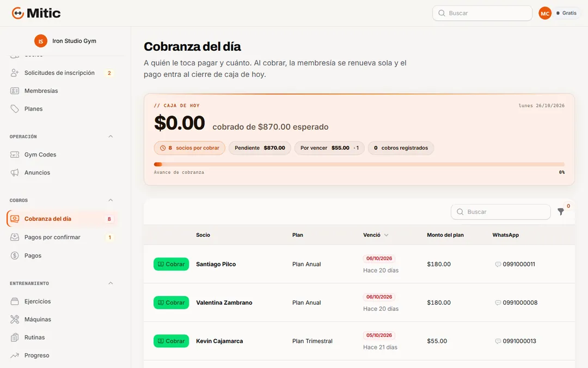Click the Solicitudes de inscripción user-plus icon
Screen dimensions: 588x368
[x=15, y=73]
